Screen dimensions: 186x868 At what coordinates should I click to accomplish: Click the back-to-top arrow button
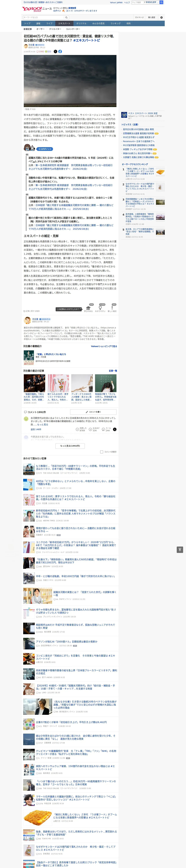point(180,550)
